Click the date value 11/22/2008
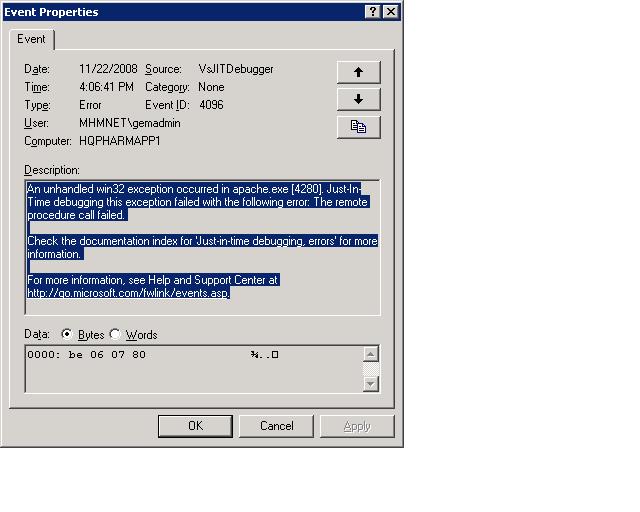The width and height of the screenshot is (640, 512). [x=108, y=69]
